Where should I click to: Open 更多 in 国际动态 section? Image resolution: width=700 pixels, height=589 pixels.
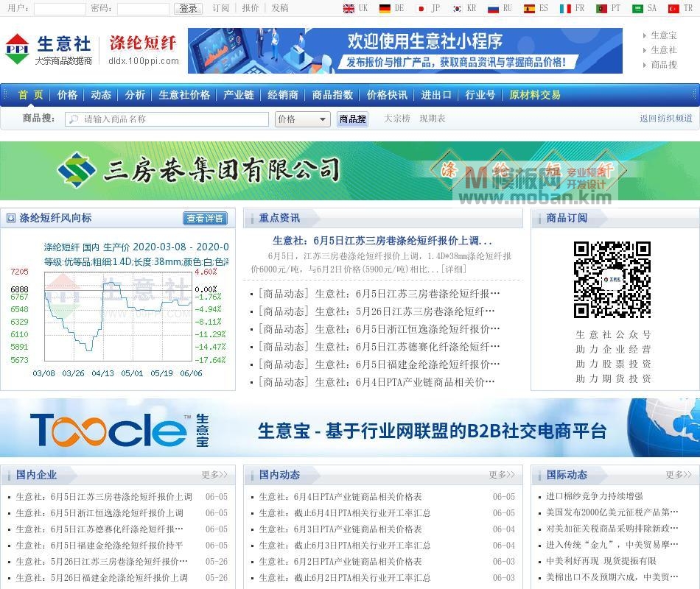point(679,475)
